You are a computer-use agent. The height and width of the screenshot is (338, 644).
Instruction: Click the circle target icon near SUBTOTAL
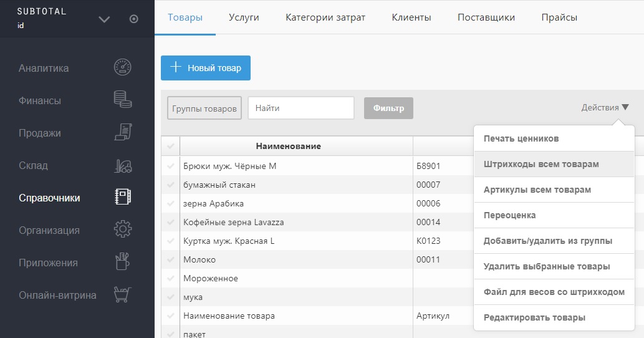coord(133,19)
